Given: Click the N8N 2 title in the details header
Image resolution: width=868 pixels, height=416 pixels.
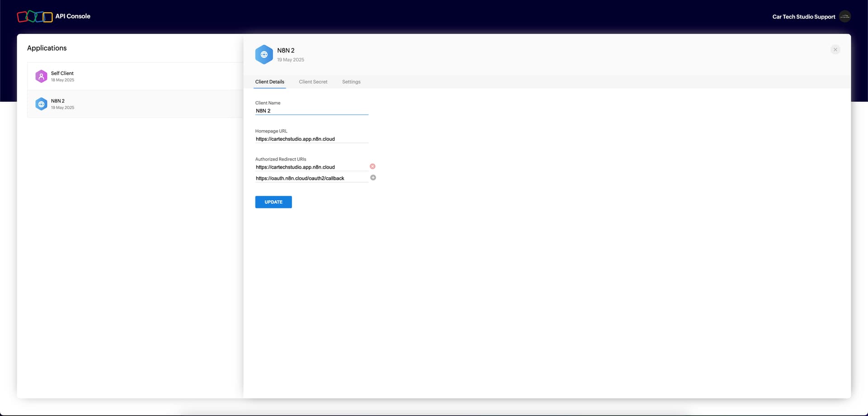Looking at the screenshot, I should [286, 51].
